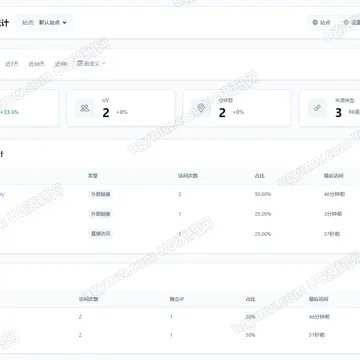The height and width of the screenshot is (360, 360).
Task: Select the 近30天 date range tab
Action: point(36,64)
